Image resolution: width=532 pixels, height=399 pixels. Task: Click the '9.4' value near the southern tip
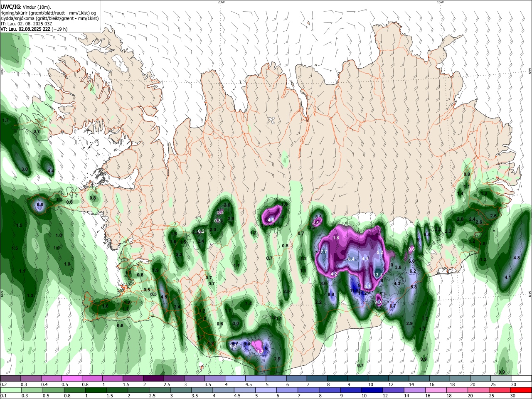[247, 344]
